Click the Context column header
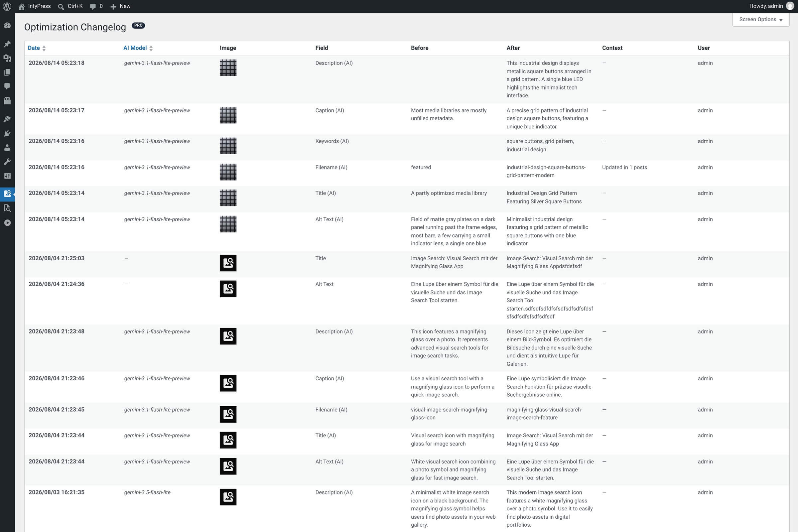The width and height of the screenshot is (798, 532). coord(612,48)
